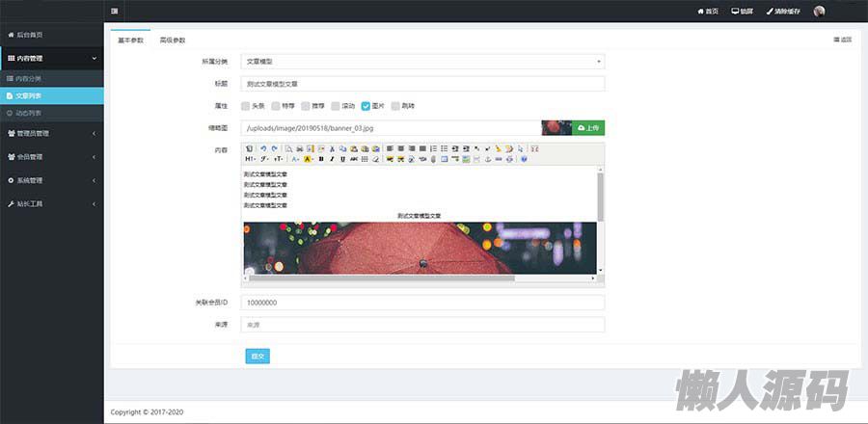Expand the 系统管理 sidebar menu

point(51,180)
